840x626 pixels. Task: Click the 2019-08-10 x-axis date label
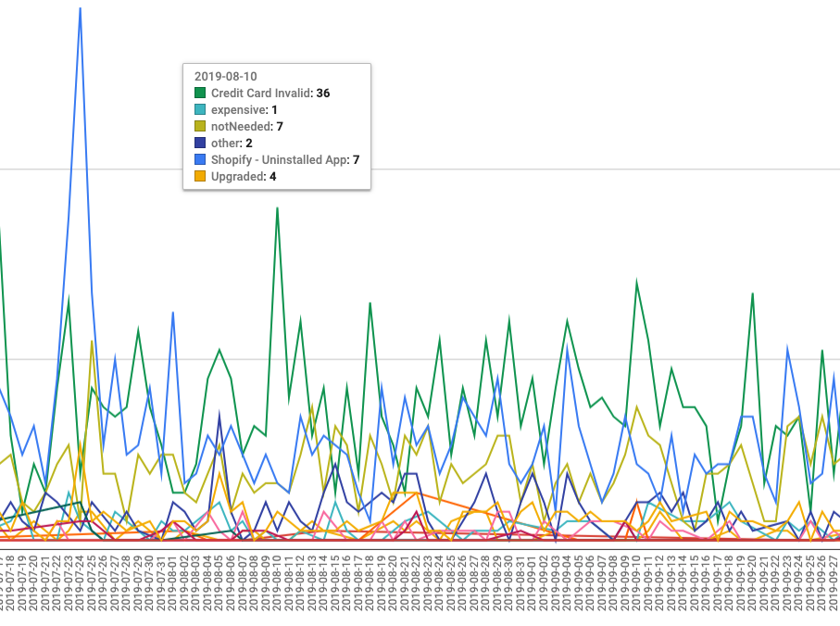pos(277,581)
